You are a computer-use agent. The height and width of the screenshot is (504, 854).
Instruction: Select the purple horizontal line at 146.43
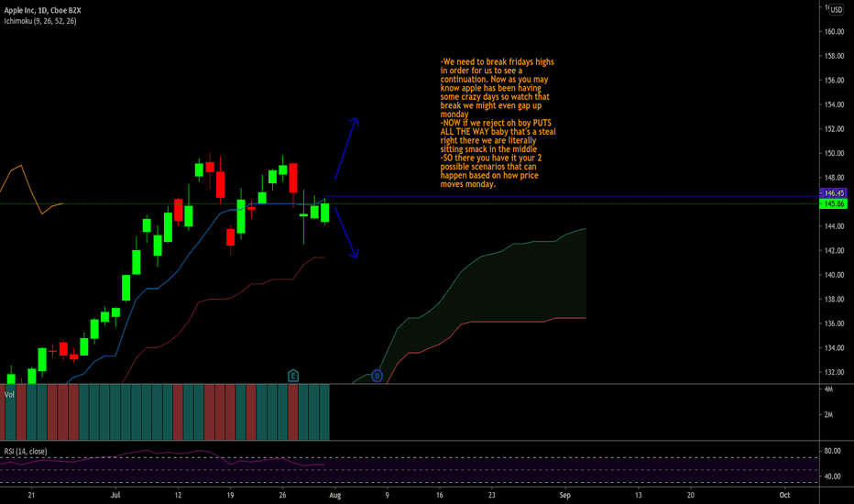(572, 196)
